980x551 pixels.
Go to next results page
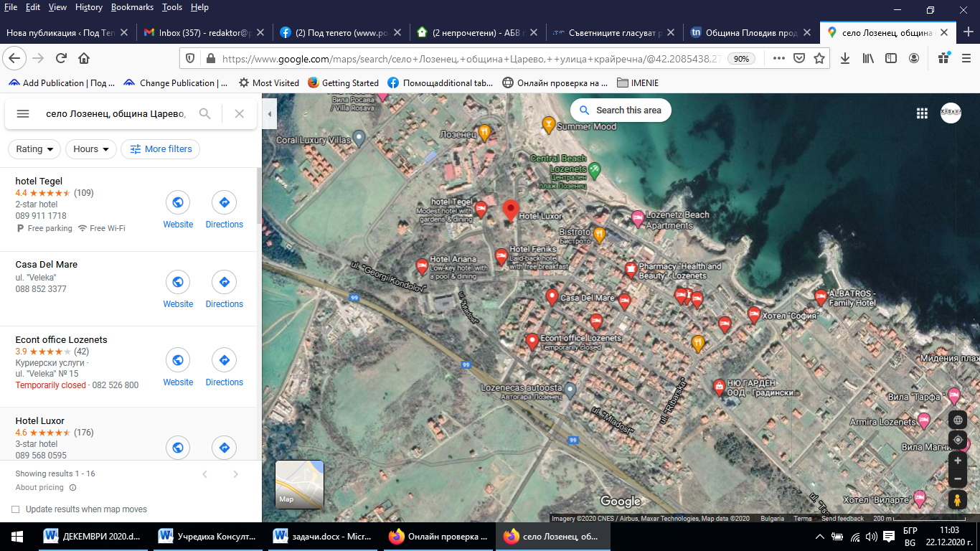[236, 474]
